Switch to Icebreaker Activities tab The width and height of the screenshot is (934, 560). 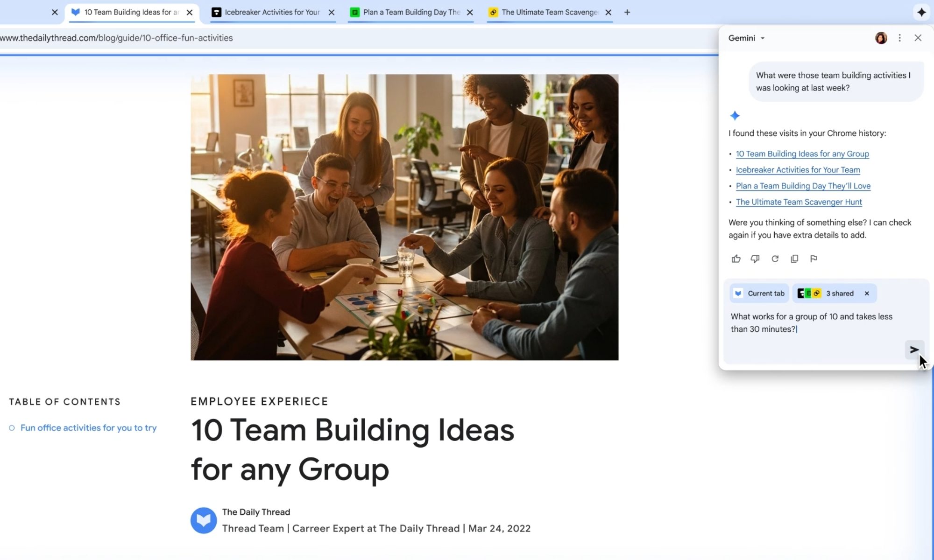tap(272, 12)
